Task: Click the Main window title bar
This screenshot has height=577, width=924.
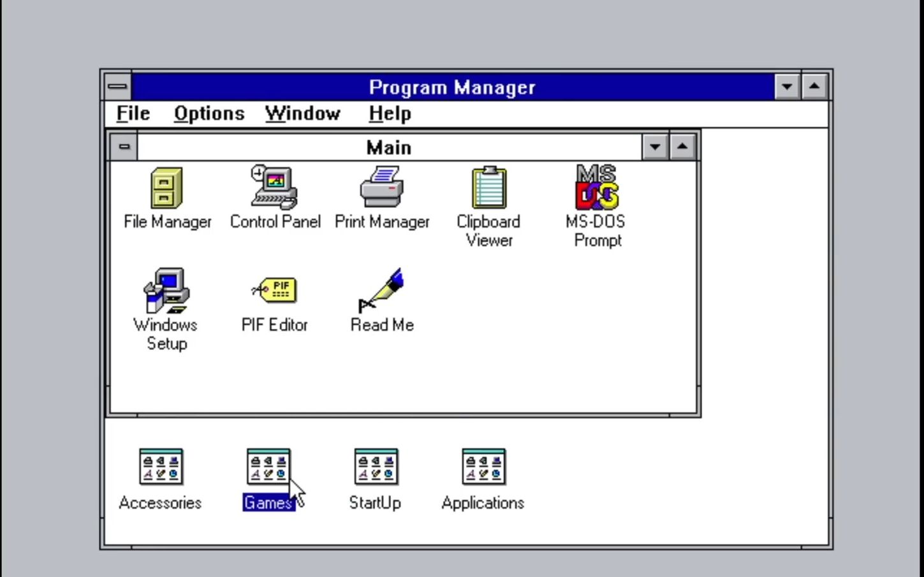Action: [x=390, y=147]
